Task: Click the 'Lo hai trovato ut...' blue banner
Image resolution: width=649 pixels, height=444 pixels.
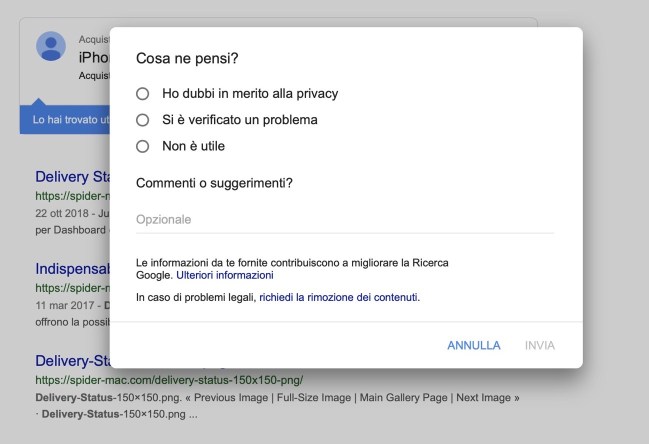Action: (x=65, y=120)
